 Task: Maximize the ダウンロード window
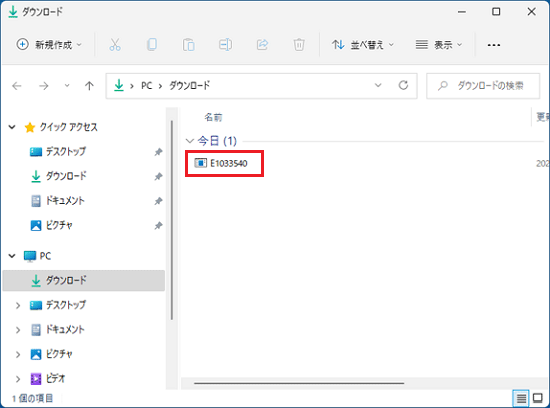(x=496, y=12)
